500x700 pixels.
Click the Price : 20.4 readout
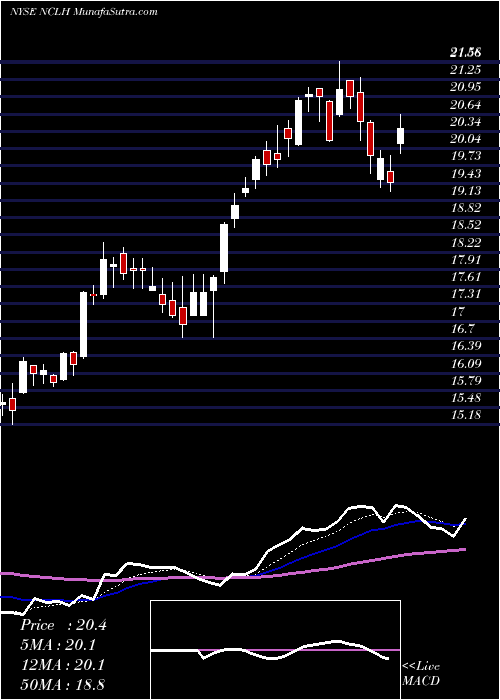tap(63, 625)
